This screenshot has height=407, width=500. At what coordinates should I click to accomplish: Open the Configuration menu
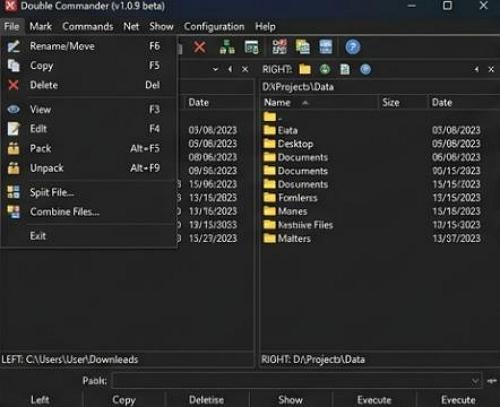(214, 27)
